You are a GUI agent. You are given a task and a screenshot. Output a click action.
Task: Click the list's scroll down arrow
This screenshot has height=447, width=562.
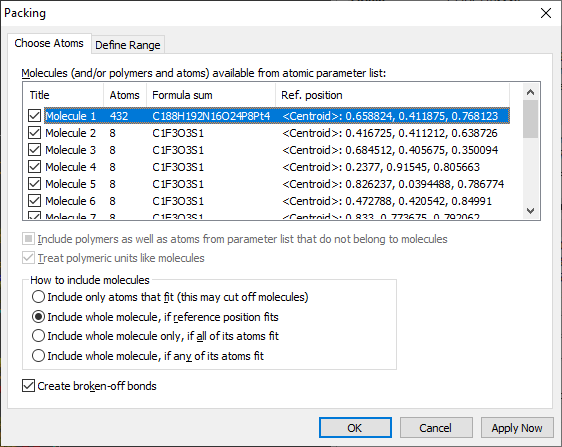[530, 211]
